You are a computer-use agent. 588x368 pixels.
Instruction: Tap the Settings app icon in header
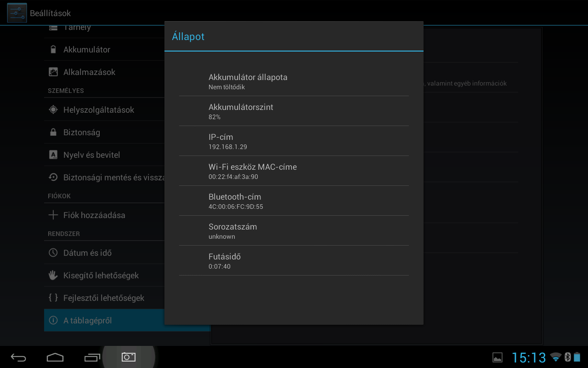coord(17,13)
